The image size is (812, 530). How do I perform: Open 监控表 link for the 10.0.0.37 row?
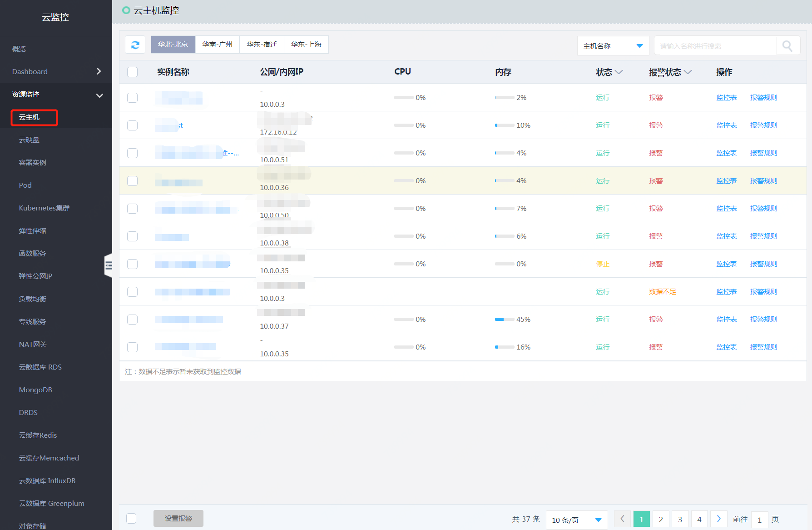726,320
